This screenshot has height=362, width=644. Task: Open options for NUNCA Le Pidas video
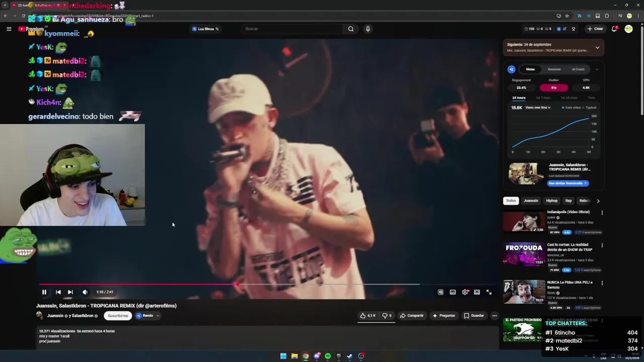[602, 283]
